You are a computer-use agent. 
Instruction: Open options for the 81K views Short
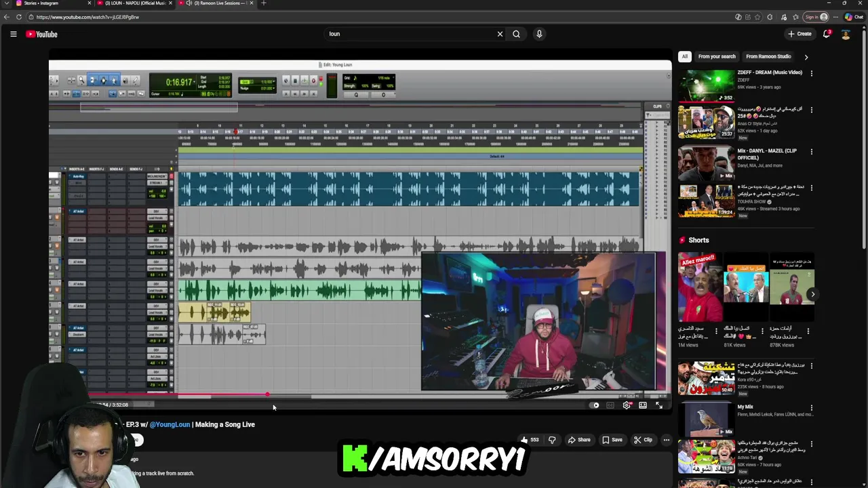click(x=763, y=331)
